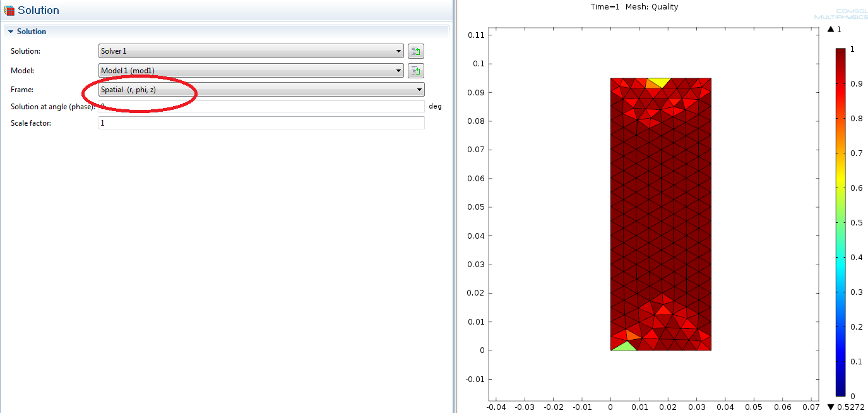Open the Model dropdown showing Model 1 (mod1)
The height and width of the screenshot is (413, 868).
[x=251, y=71]
